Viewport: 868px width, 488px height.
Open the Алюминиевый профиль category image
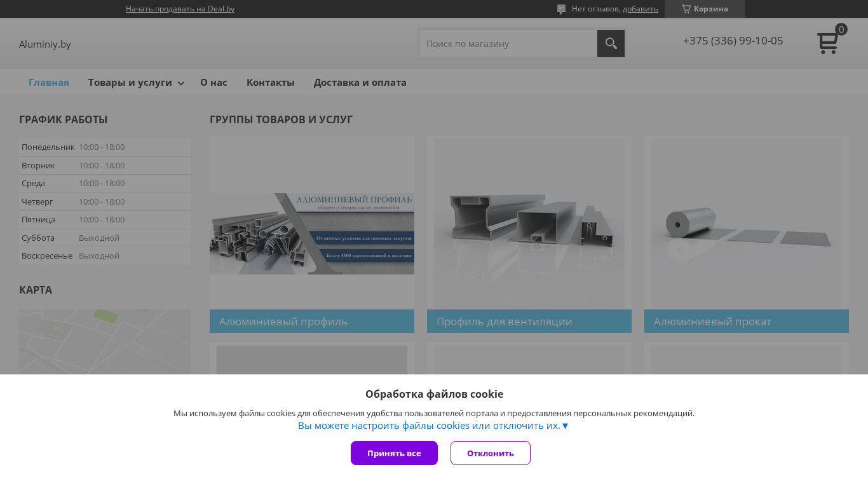(312, 234)
